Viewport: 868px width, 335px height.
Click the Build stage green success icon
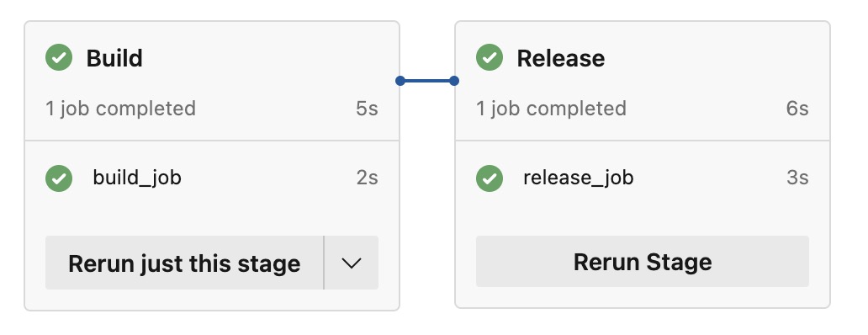(x=59, y=57)
